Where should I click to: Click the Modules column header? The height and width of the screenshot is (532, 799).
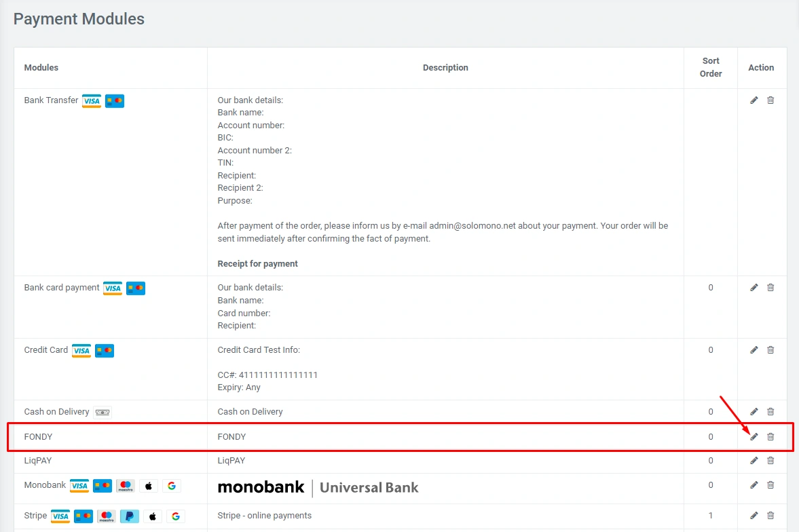tap(41, 68)
